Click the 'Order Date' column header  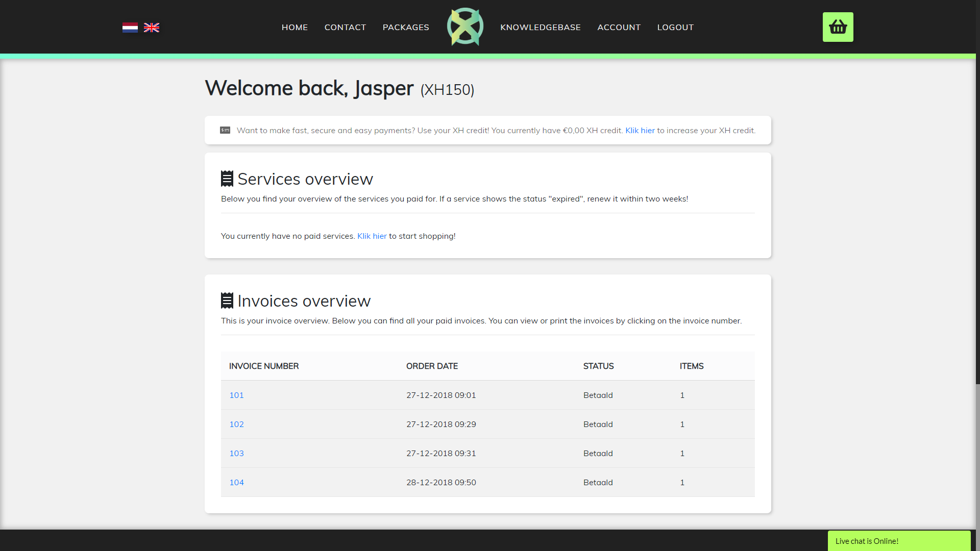tap(432, 366)
